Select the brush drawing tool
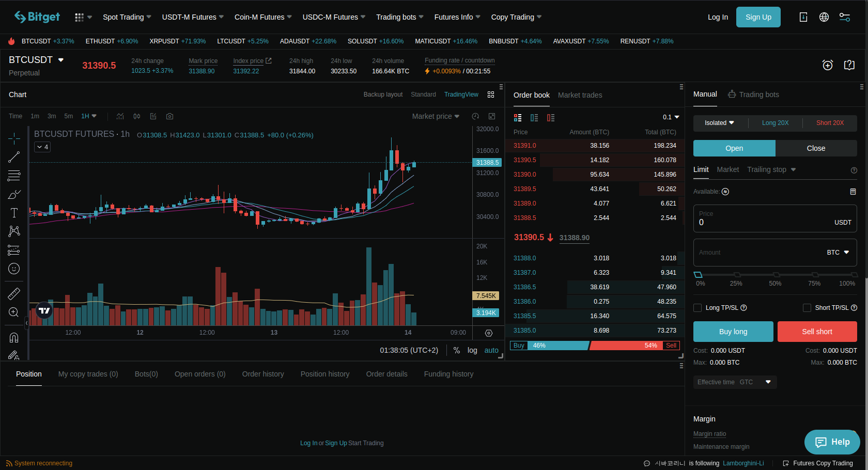 click(x=14, y=195)
